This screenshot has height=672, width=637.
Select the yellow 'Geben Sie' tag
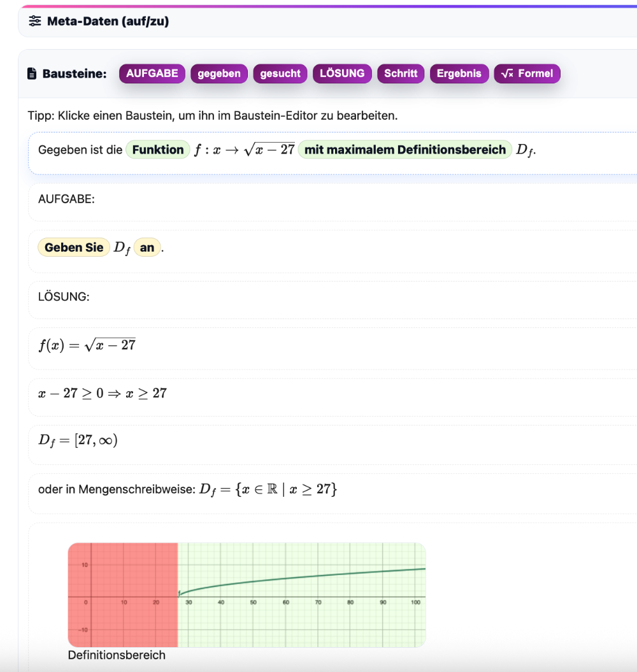[74, 248]
